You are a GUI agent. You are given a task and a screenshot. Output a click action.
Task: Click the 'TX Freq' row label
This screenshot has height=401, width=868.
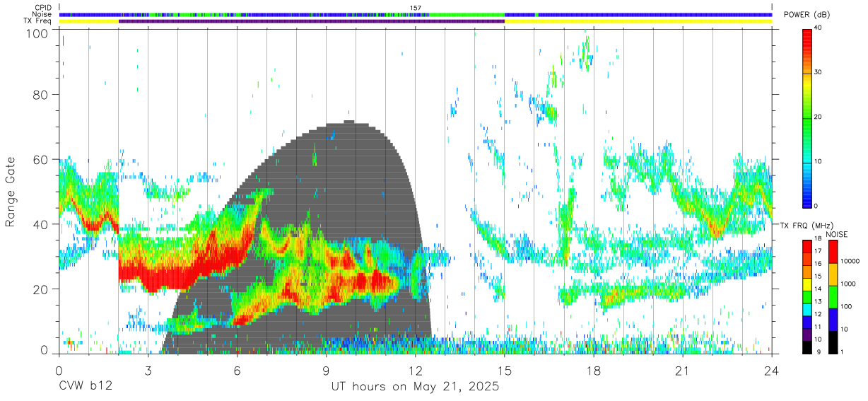[x=38, y=21]
